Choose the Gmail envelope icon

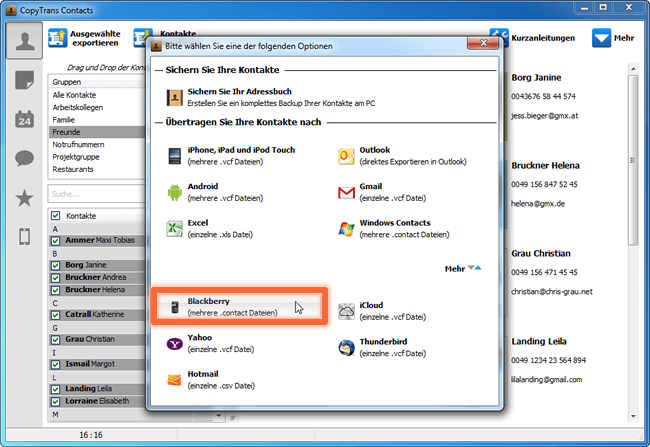tap(346, 192)
